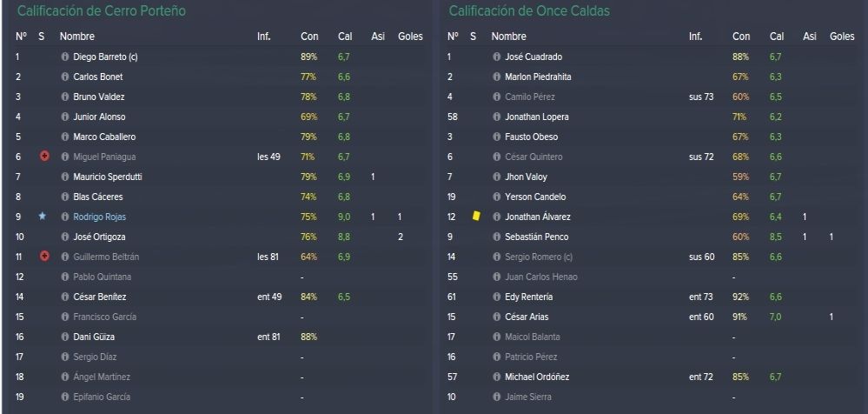Sort Cerro Porteño table by Cal column
Screen dimensions: 868x414
coord(345,37)
